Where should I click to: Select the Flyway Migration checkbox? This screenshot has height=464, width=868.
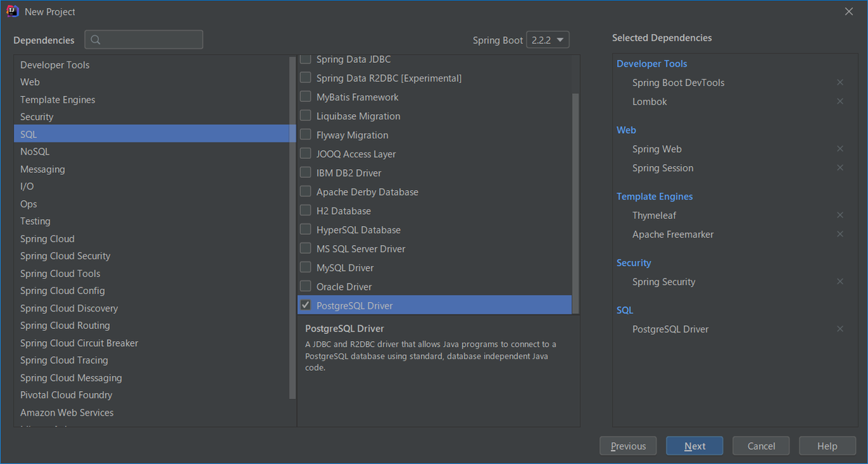(305, 135)
